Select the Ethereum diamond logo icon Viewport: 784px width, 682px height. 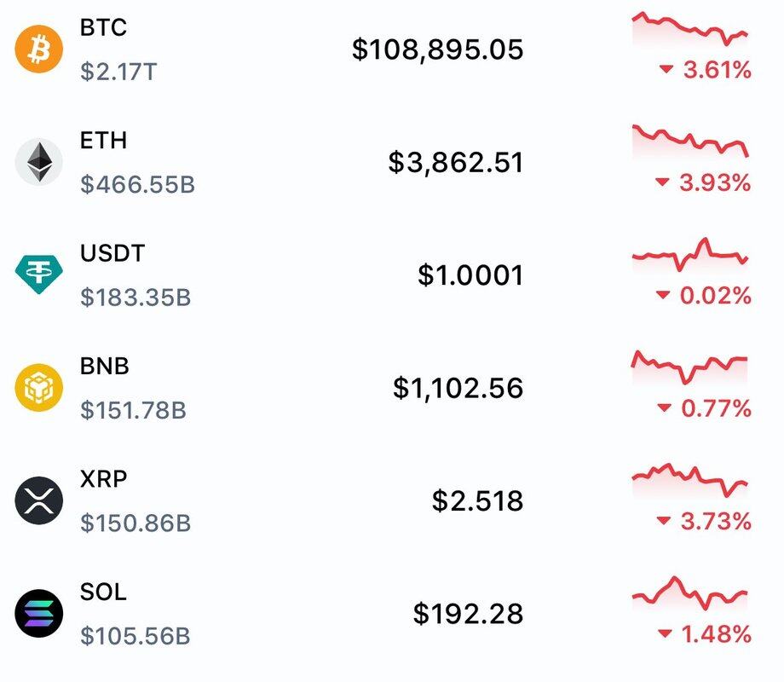click(39, 162)
